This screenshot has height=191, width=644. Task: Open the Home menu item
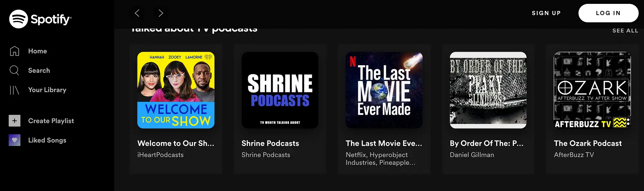37,51
